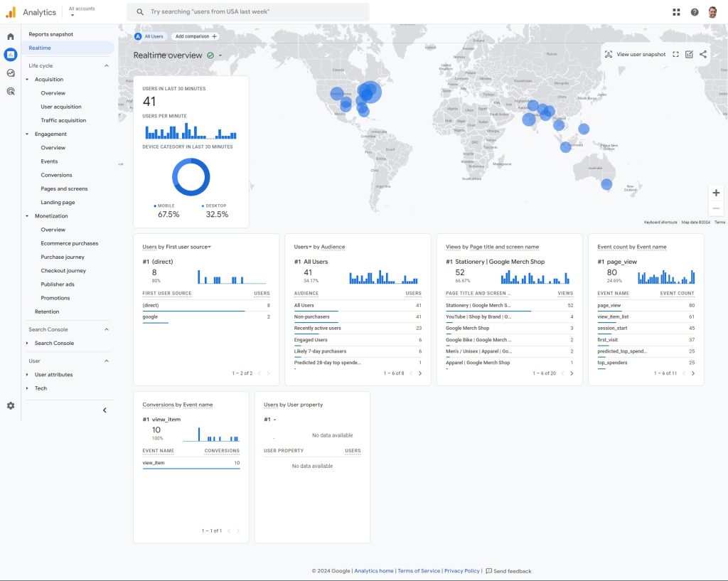Click the search box input

[248, 12]
